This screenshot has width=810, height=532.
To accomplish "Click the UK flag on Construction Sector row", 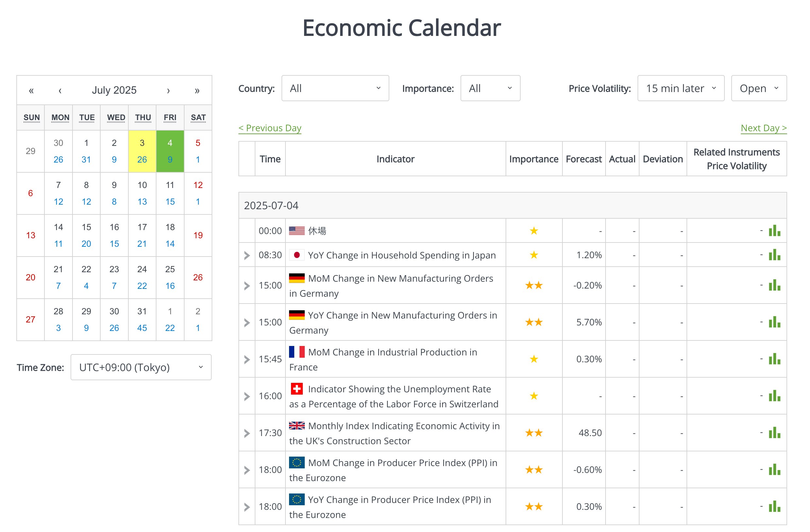I will 297,426.
